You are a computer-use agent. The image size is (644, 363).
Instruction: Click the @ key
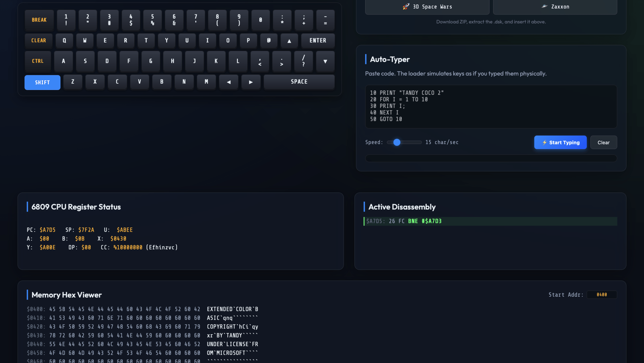pyautogui.click(x=269, y=40)
